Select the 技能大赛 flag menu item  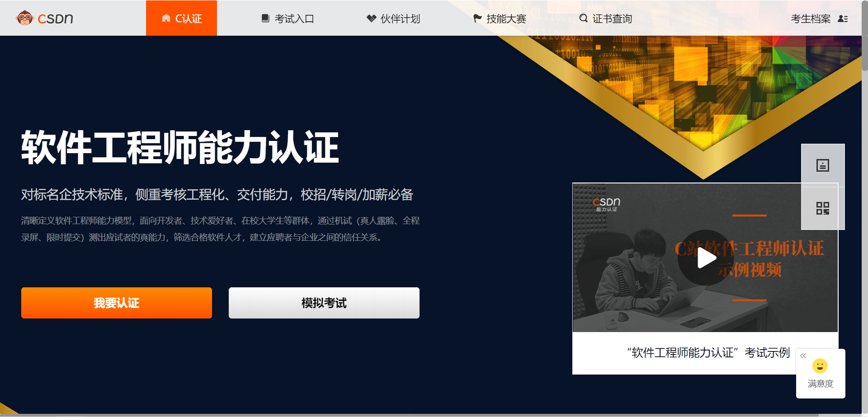pos(500,19)
